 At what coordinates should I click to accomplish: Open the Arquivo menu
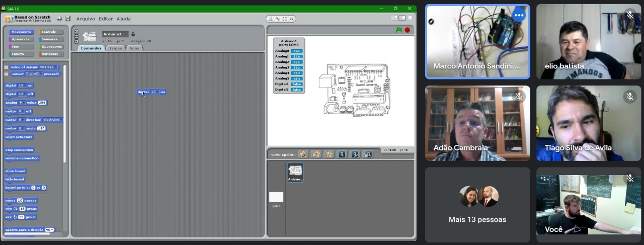point(86,19)
